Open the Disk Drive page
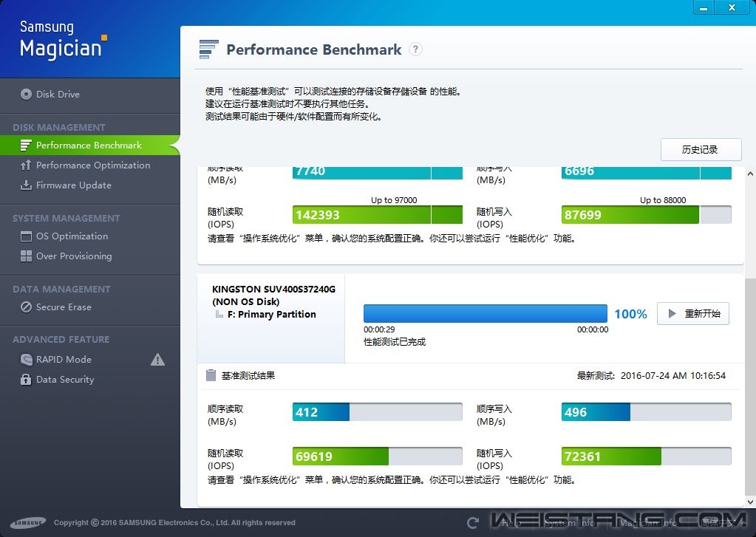756x537 pixels. pos(89,94)
